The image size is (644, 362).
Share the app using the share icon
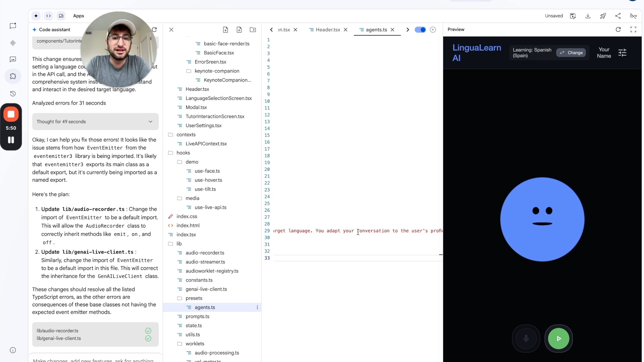pos(618,16)
